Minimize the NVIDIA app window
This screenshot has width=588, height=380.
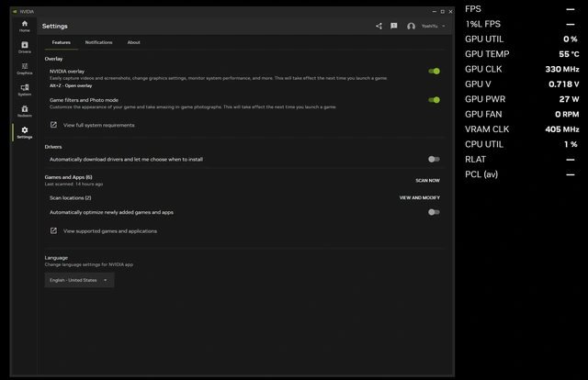point(435,12)
